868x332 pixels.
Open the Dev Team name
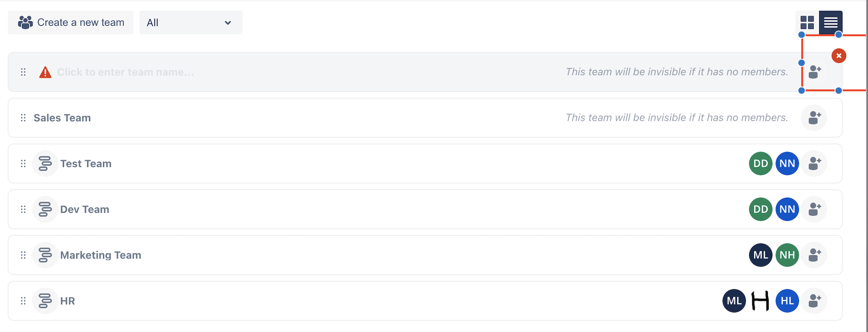(85, 209)
